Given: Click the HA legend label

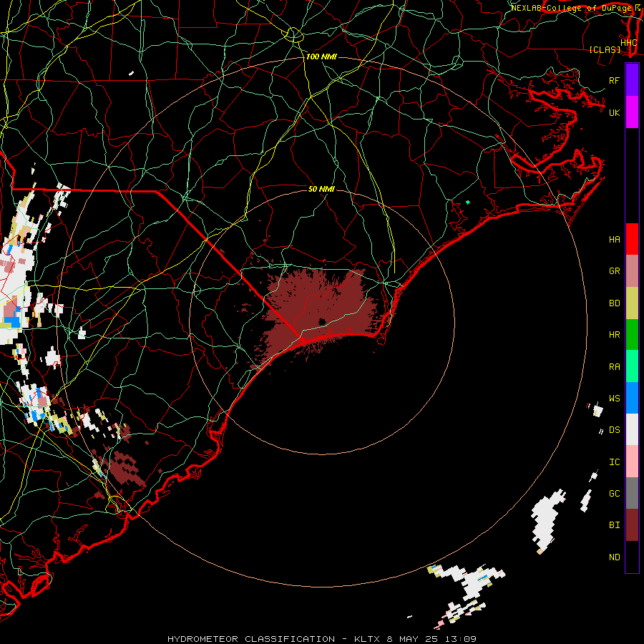Looking at the screenshot, I should [x=615, y=240].
